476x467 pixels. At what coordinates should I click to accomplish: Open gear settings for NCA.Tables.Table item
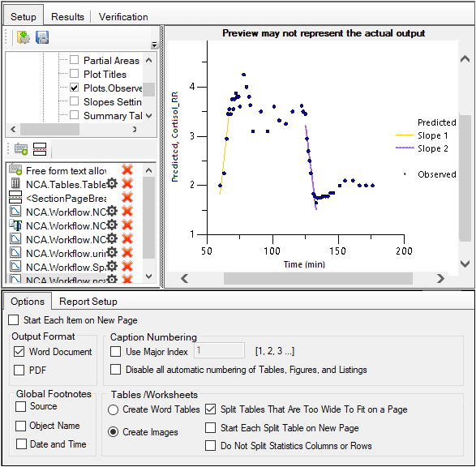pos(112,183)
